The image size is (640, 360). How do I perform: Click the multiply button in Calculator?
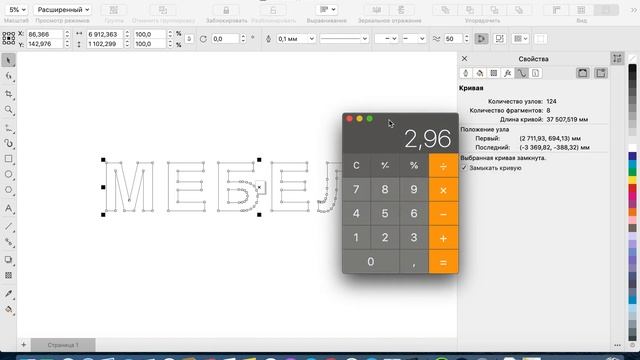[444, 190]
